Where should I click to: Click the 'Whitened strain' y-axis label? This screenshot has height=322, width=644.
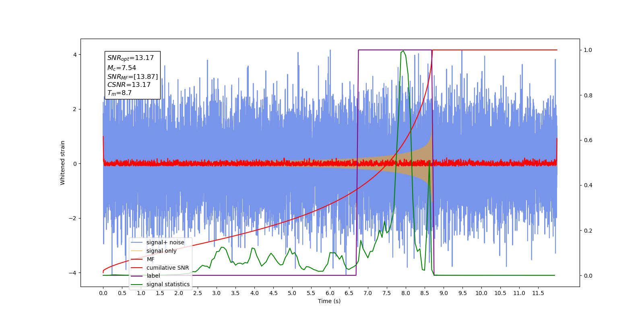(62, 163)
